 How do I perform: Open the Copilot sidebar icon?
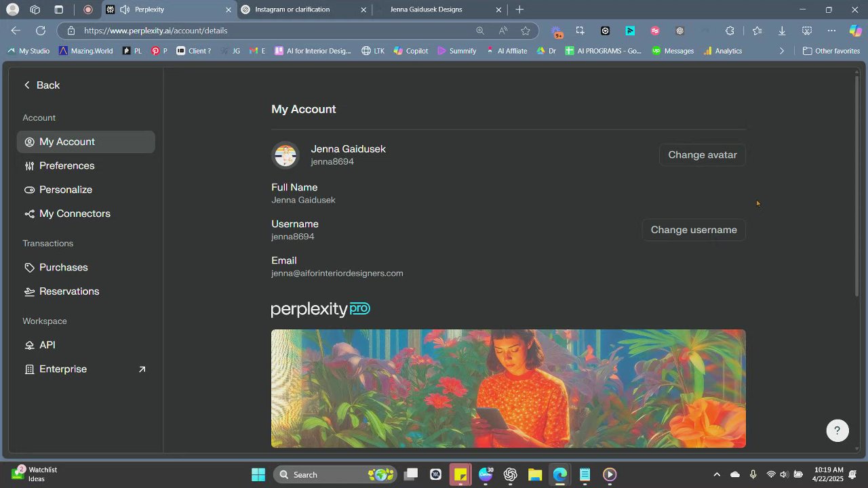point(855,30)
